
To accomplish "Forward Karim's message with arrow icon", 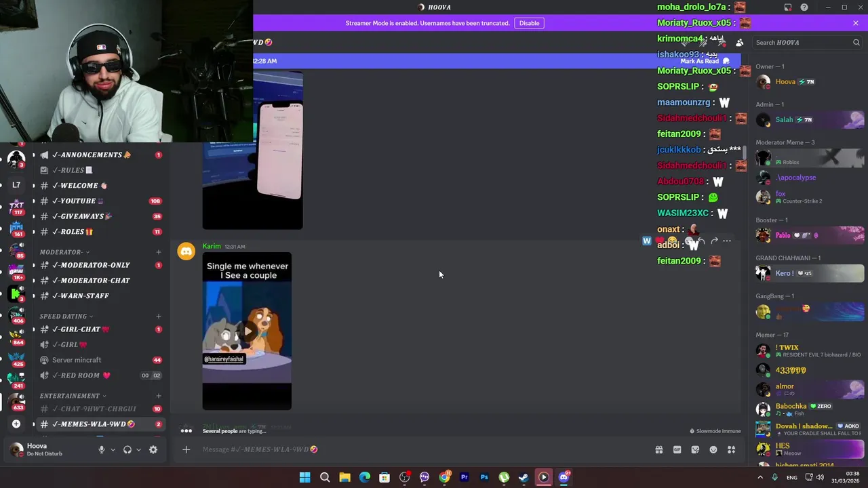I will 714,241.
